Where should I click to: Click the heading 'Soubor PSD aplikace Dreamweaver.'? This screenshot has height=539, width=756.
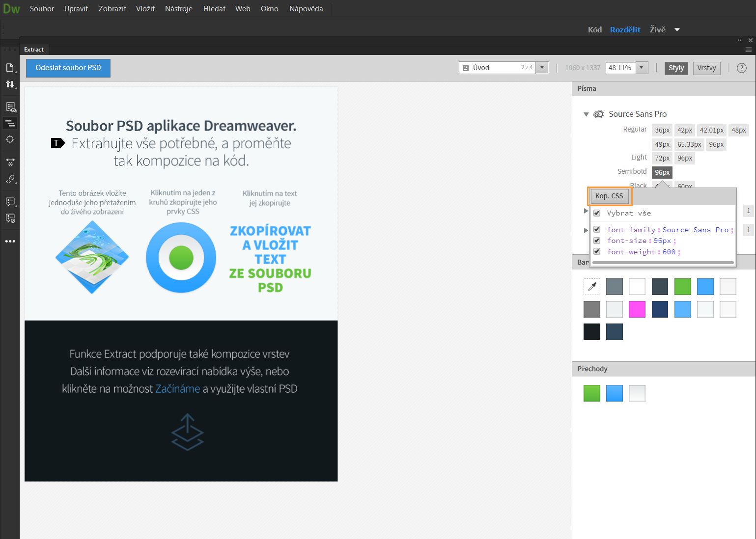(x=181, y=126)
